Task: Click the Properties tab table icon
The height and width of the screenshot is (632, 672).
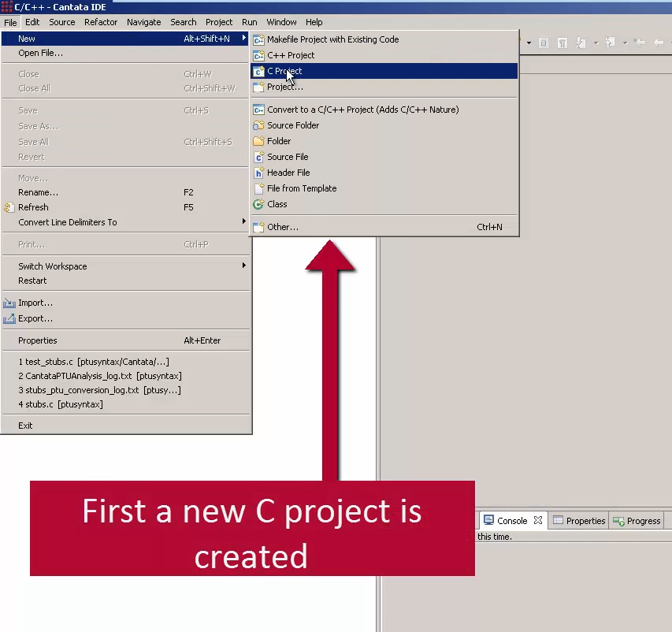Action: tap(558, 521)
